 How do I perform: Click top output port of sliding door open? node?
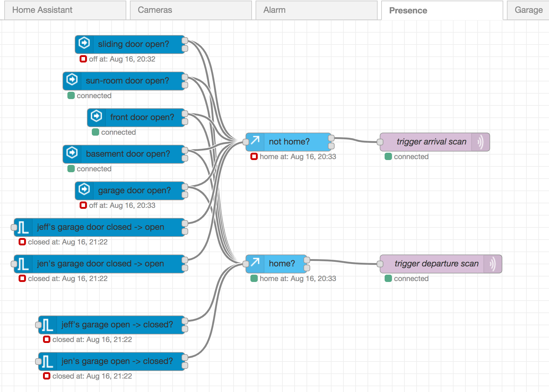[x=185, y=41]
